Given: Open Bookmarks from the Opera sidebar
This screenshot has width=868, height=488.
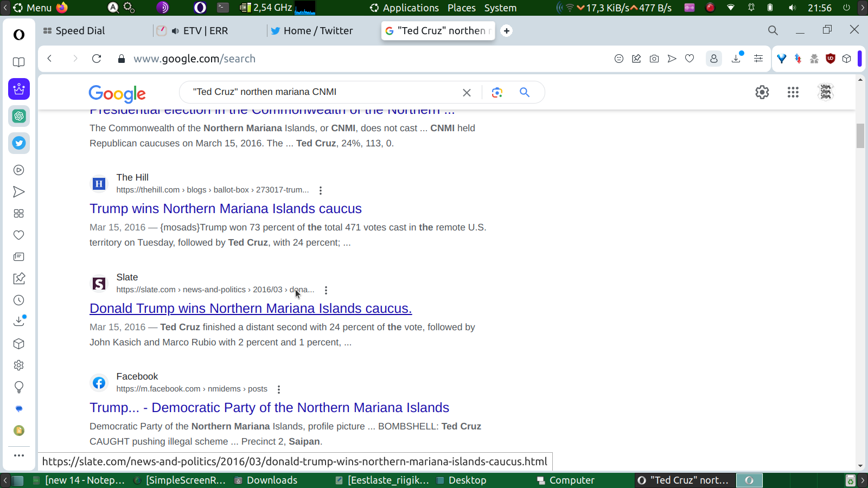Looking at the screenshot, I should [x=19, y=62].
